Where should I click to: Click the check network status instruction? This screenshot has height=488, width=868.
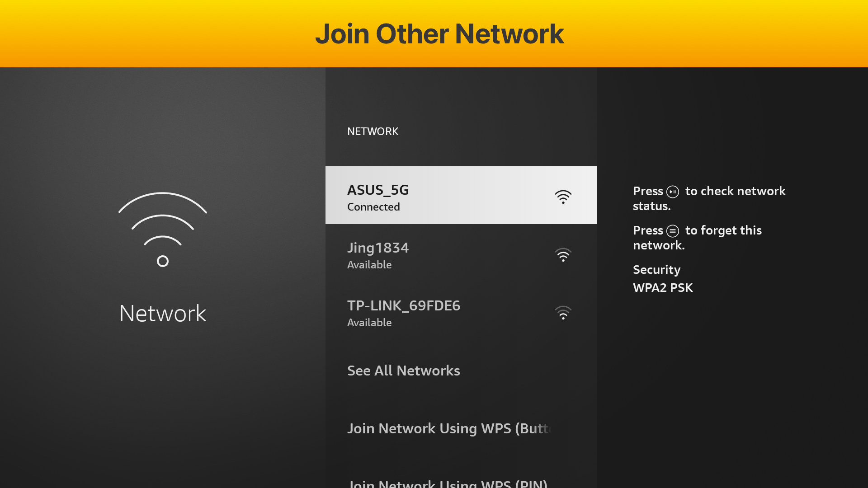click(709, 198)
